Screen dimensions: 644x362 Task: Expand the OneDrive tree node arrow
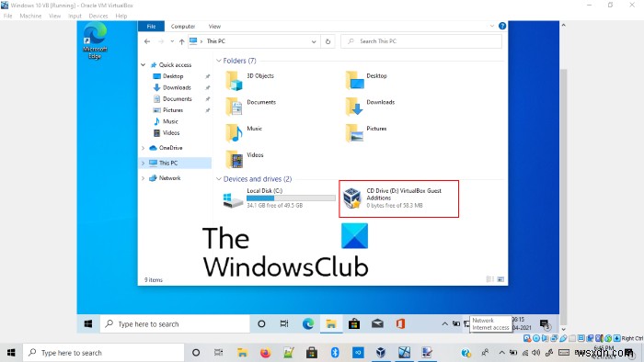tap(143, 148)
